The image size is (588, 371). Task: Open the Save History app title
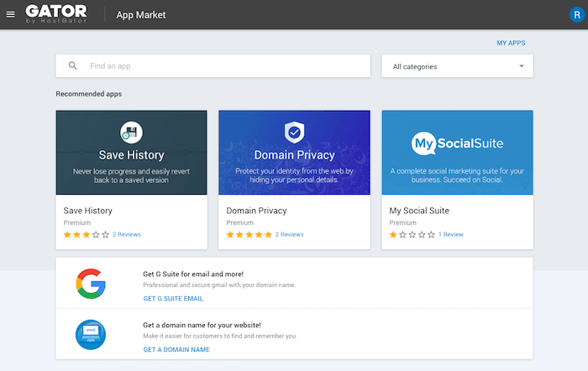[x=87, y=211]
